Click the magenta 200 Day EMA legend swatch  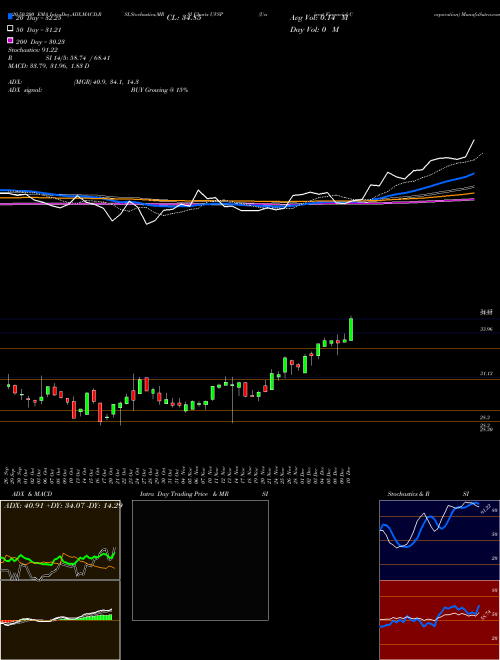(10, 40)
